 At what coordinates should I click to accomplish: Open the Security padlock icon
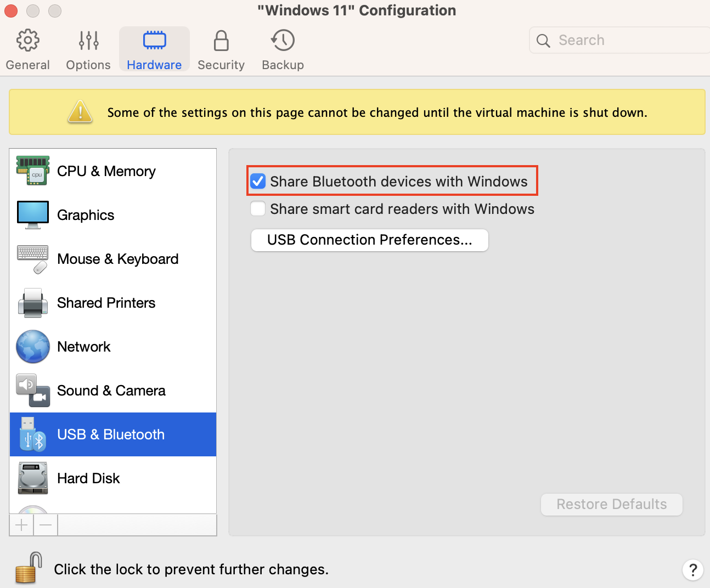coord(221,40)
